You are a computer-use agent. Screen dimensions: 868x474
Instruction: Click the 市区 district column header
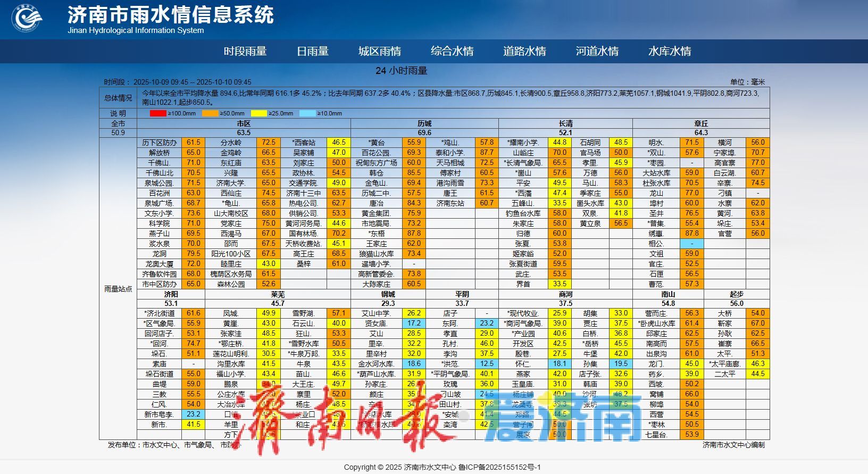coord(244,123)
